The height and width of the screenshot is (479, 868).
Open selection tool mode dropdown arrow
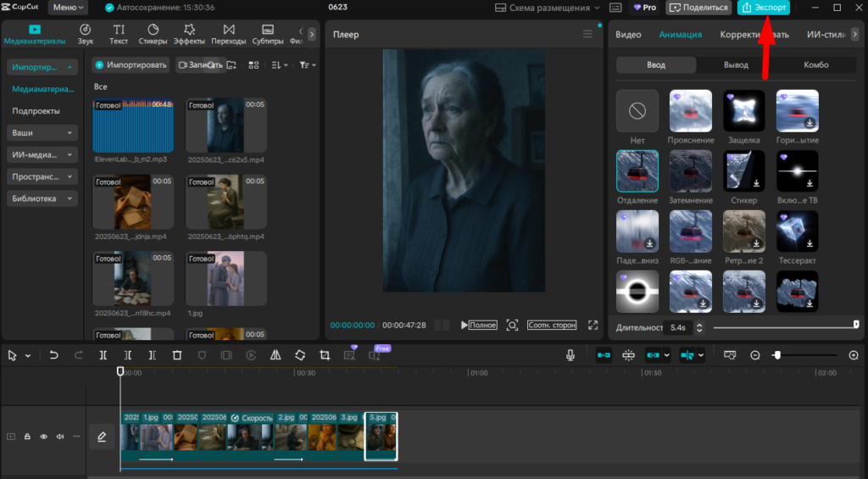pos(28,356)
